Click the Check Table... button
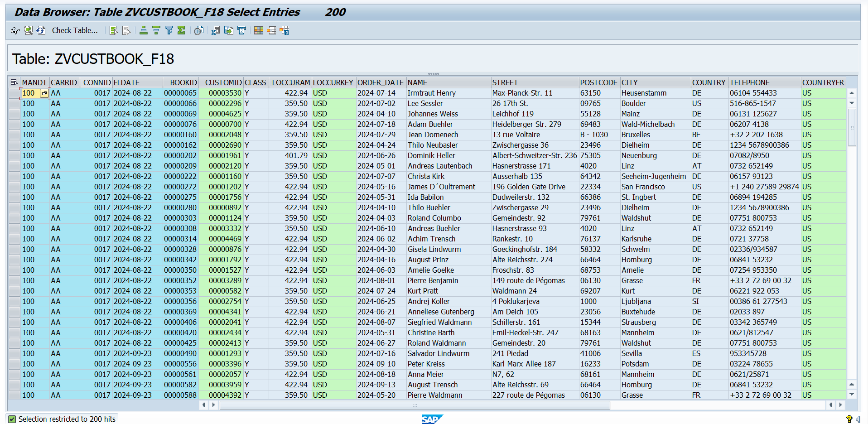 75,30
